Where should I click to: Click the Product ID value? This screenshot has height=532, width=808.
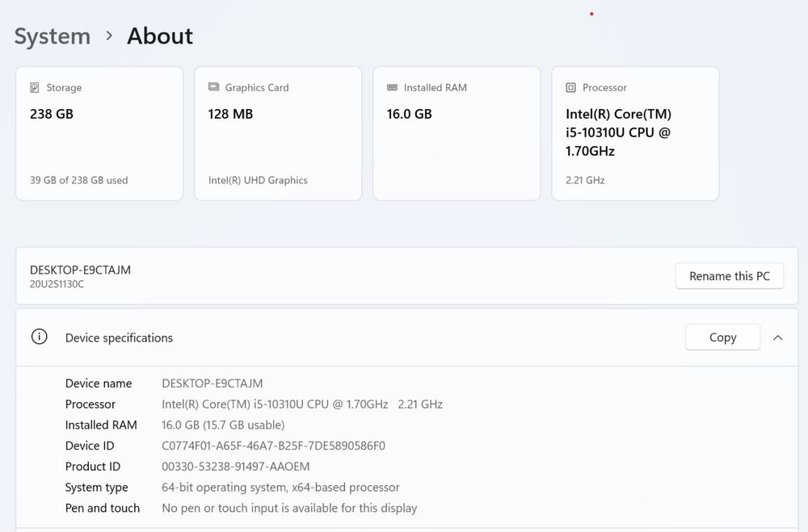(x=236, y=467)
